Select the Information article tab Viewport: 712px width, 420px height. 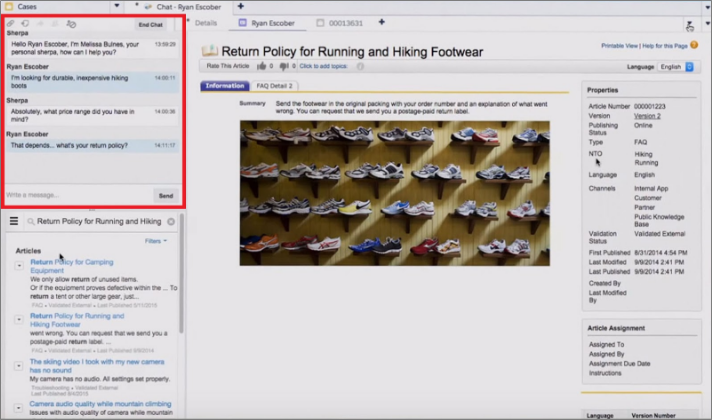[225, 86]
